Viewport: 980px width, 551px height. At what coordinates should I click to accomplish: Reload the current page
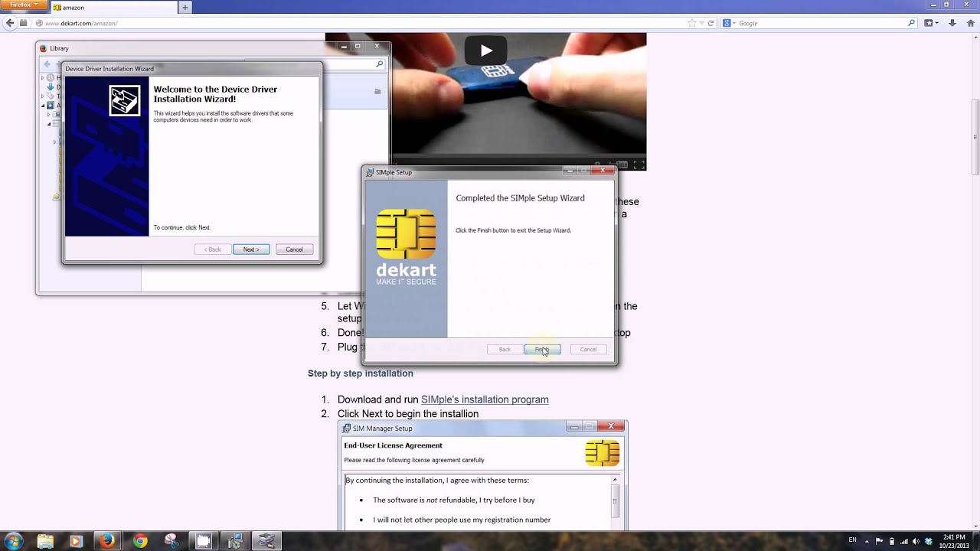(x=711, y=23)
